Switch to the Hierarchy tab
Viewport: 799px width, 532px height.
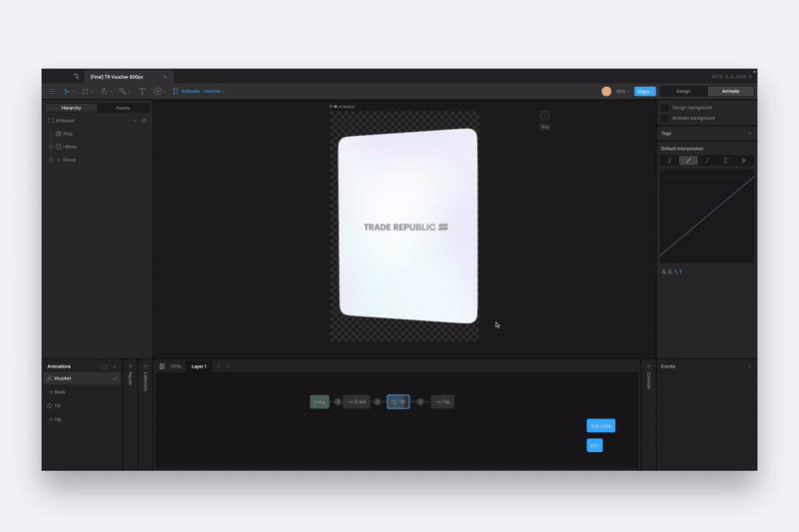coord(71,108)
